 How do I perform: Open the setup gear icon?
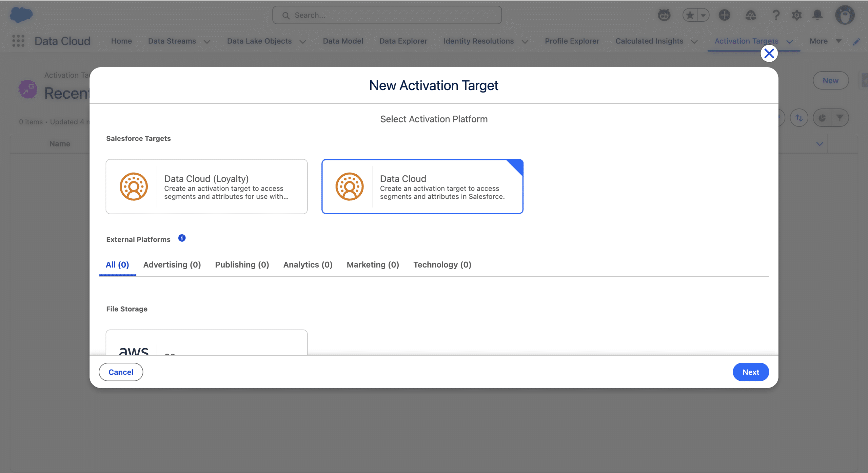coord(796,15)
